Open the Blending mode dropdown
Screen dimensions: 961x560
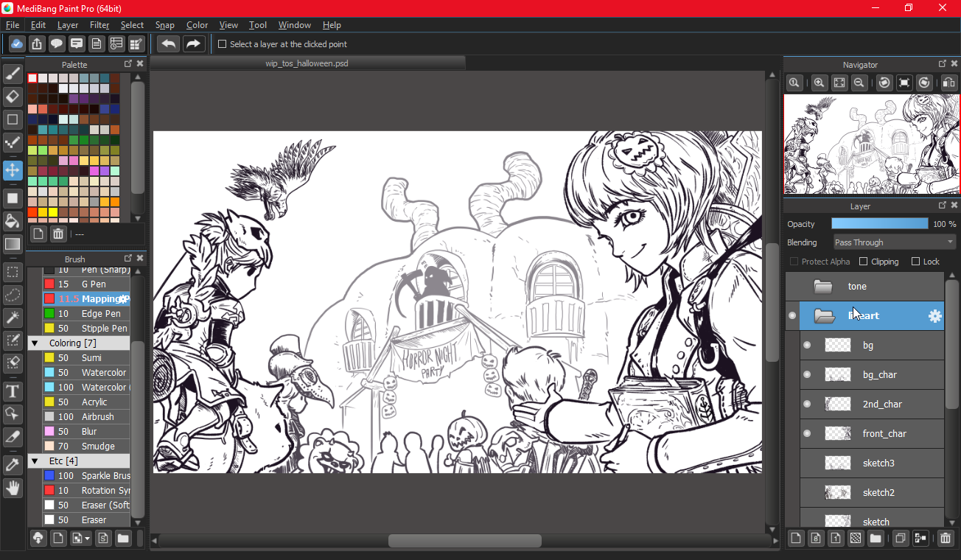894,242
